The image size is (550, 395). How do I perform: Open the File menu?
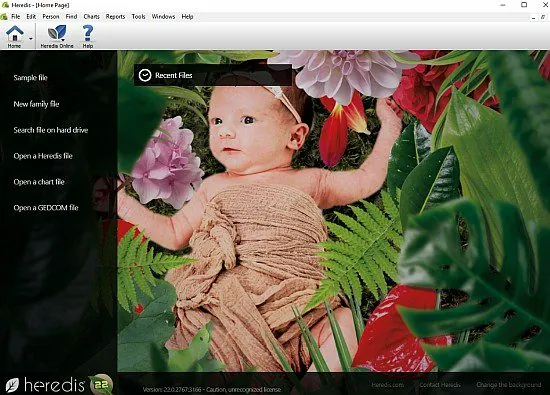(16, 16)
